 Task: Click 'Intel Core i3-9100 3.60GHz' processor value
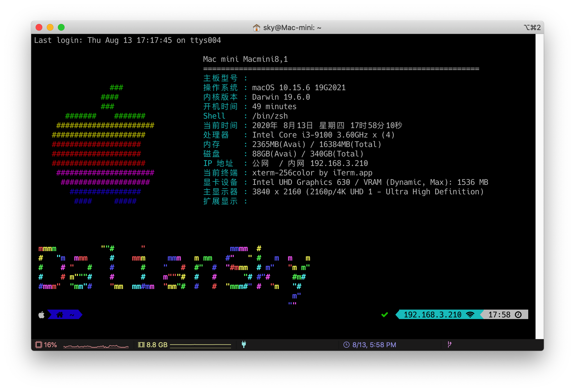click(x=323, y=135)
